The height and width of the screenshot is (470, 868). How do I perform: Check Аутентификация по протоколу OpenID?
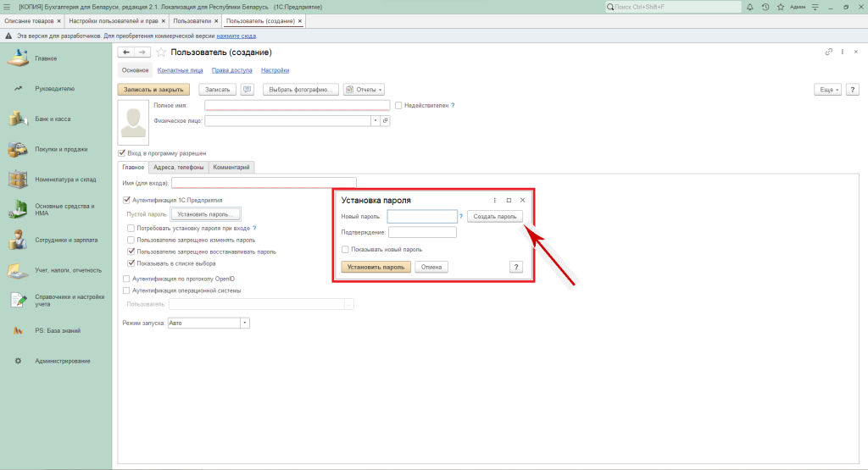[x=127, y=279]
